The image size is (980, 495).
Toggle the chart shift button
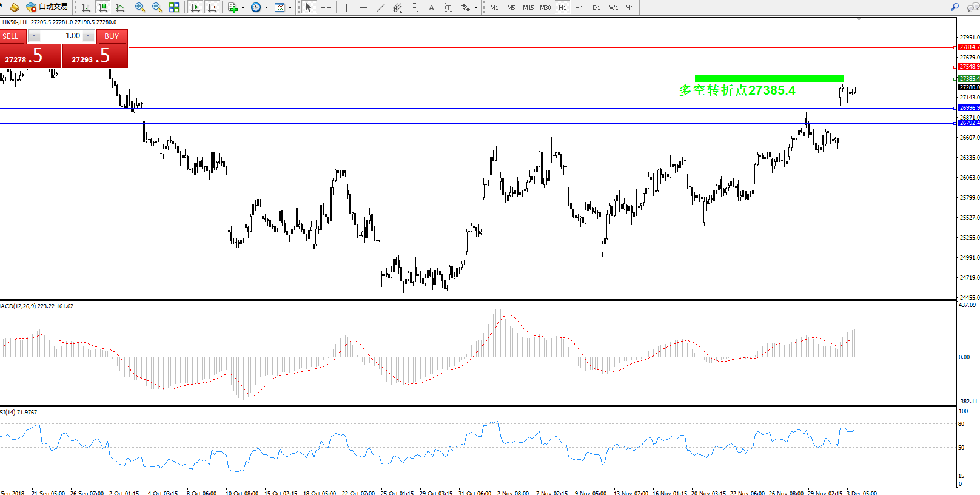tap(212, 7)
